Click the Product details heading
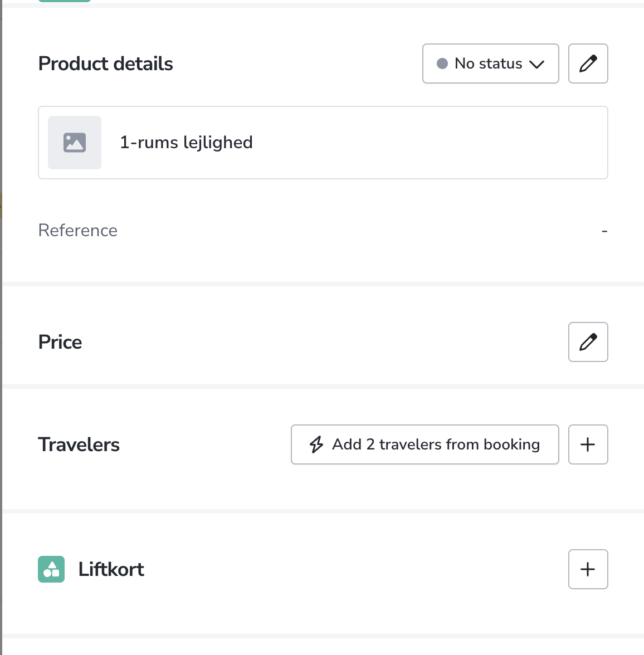The height and width of the screenshot is (655, 644). tap(105, 63)
